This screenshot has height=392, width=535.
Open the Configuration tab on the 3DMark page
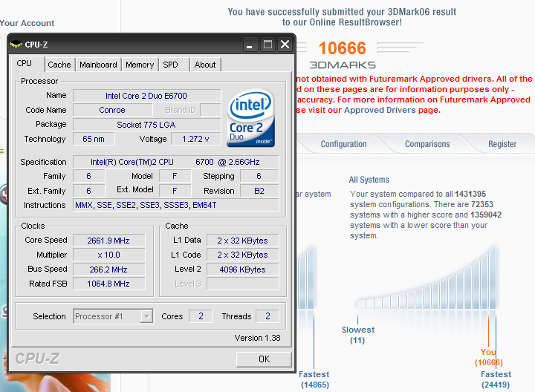pyautogui.click(x=343, y=144)
